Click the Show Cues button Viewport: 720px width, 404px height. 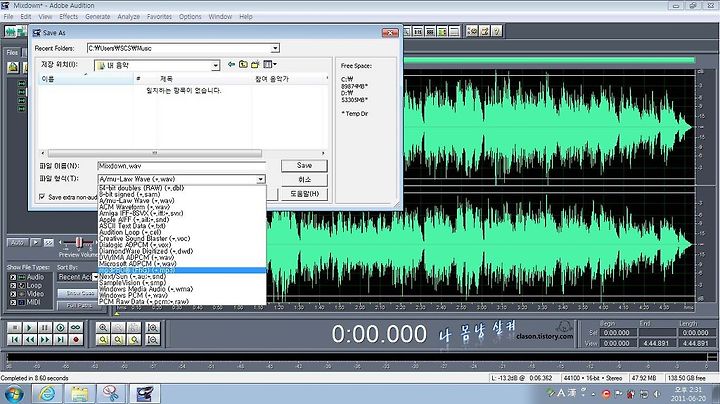pyautogui.click(x=80, y=293)
